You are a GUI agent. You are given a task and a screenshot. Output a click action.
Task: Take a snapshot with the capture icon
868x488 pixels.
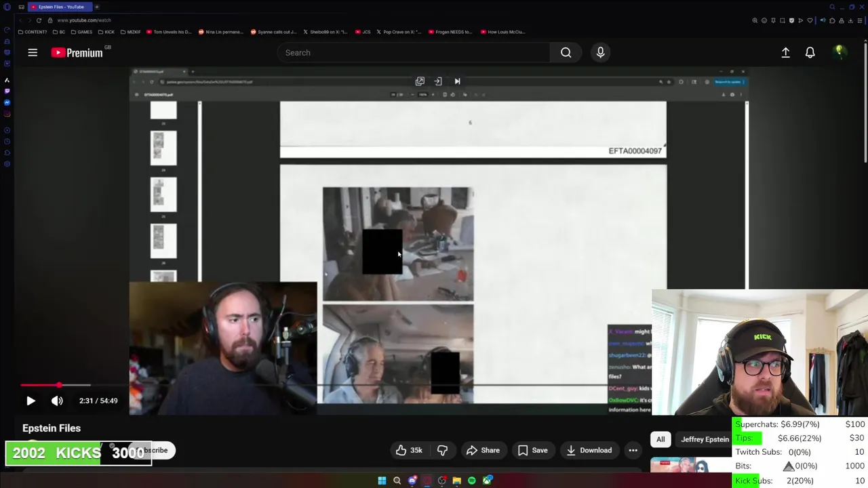(x=783, y=20)
